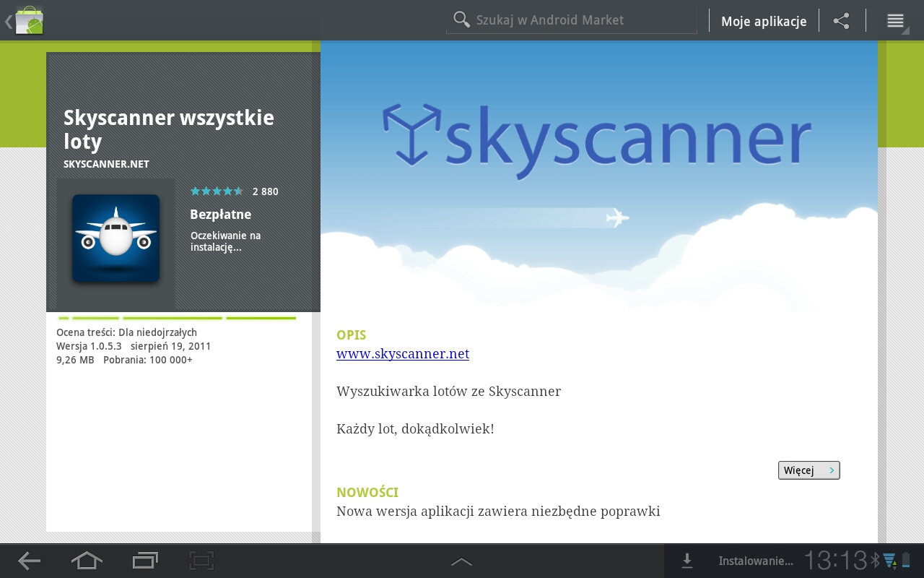The width and height of the screenshot is (924, 578).
Task: Tap the search magnifier icon
Action: click(461, 20)
